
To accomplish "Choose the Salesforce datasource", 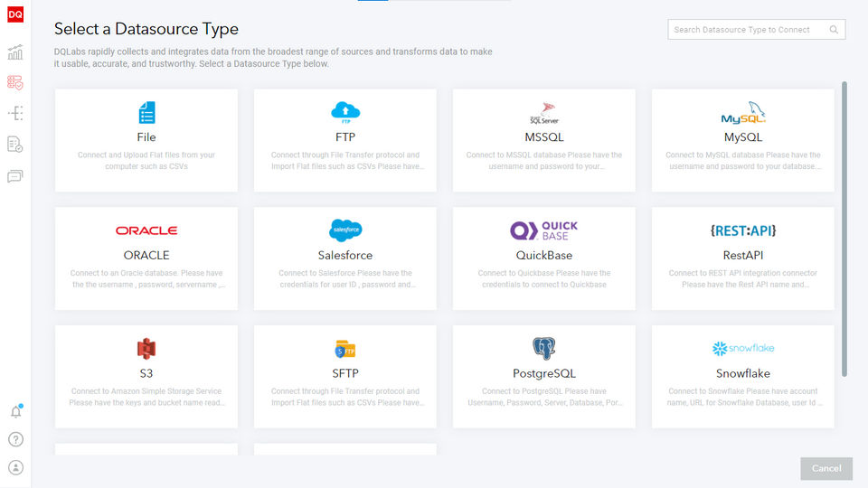I will [x=345, y=258].
